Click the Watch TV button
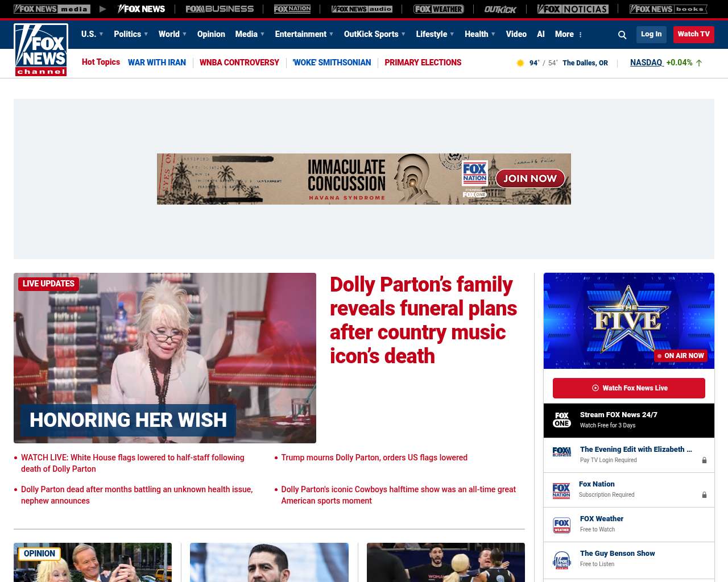 pyautogui.click(x=694, y=34)
